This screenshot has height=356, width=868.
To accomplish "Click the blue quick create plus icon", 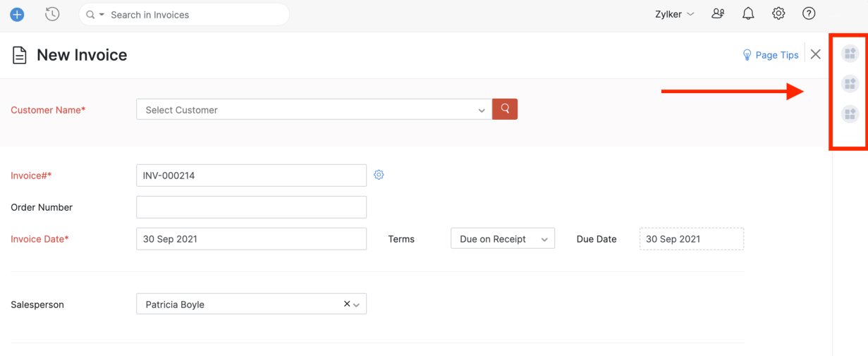I will [x=17, y=14].
